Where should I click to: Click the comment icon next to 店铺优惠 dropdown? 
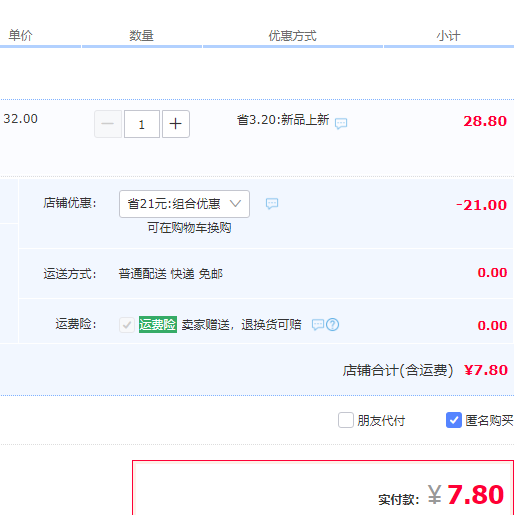coord(272,203)
